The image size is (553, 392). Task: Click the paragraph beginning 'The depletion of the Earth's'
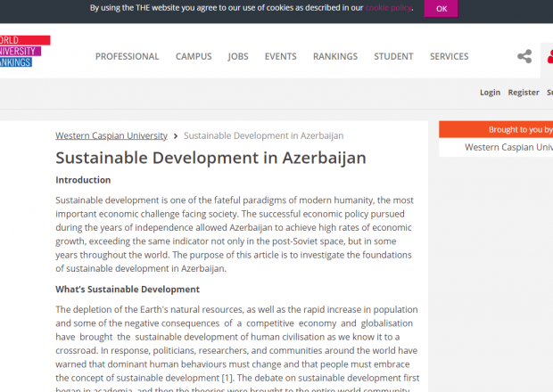pos(237,350)
